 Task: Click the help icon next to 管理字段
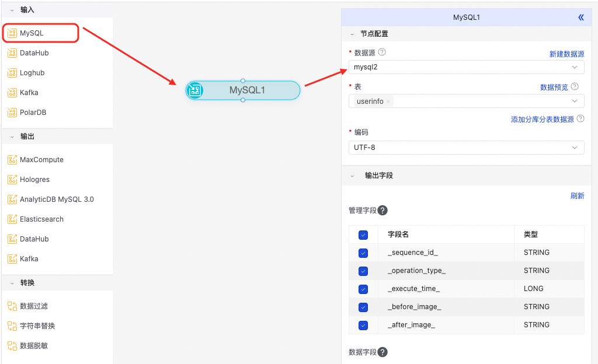tap(383, 210)
